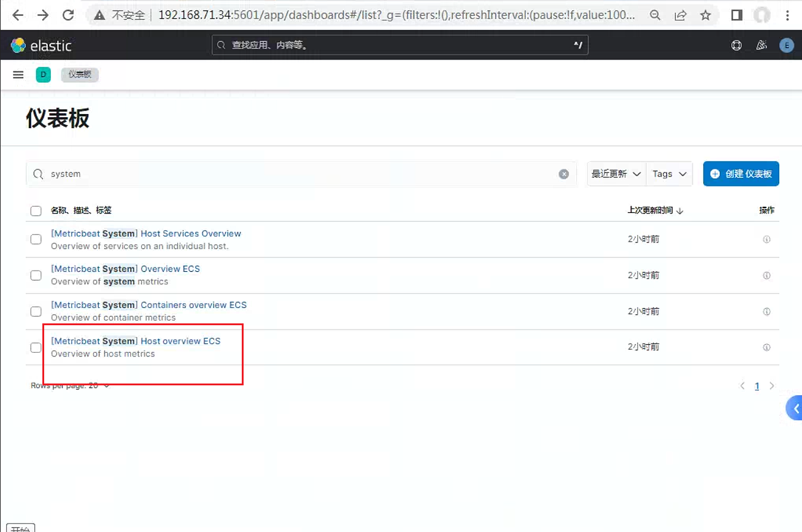The image size is (802, 532).
Task: Click 创建 仪表板 button
Action: click(741, 174)
